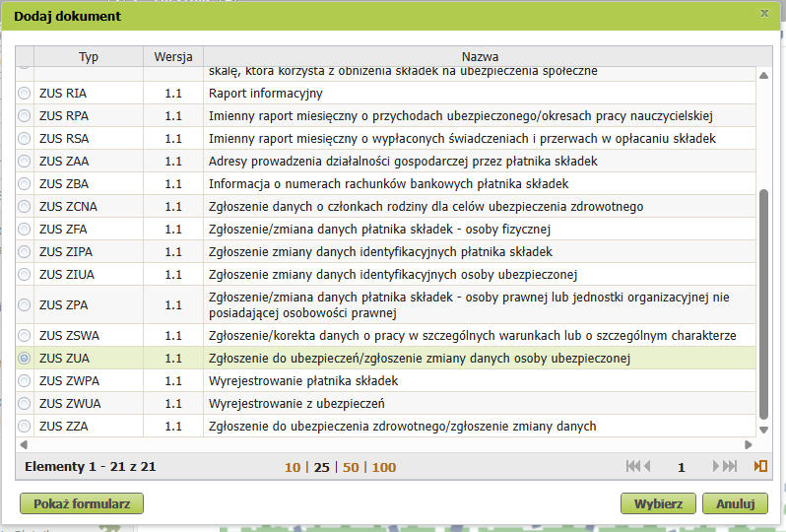Click the orange export icon in the pager

760,466
